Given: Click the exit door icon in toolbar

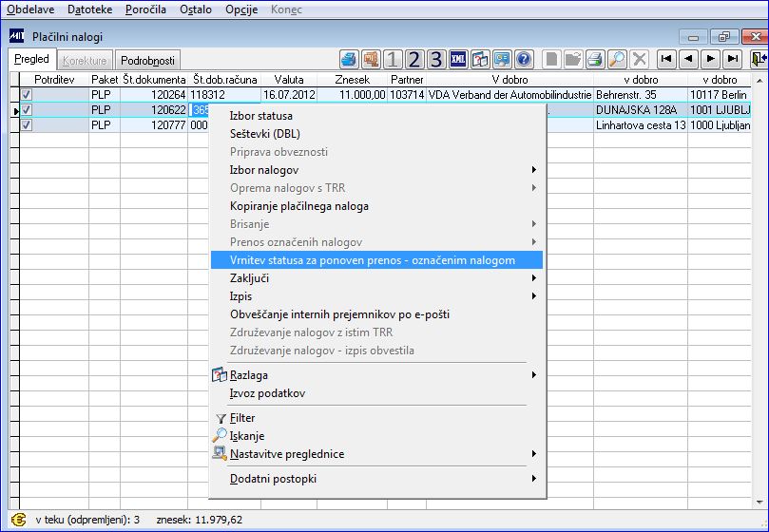Looking at the screenshot, I should coord(759,59).
